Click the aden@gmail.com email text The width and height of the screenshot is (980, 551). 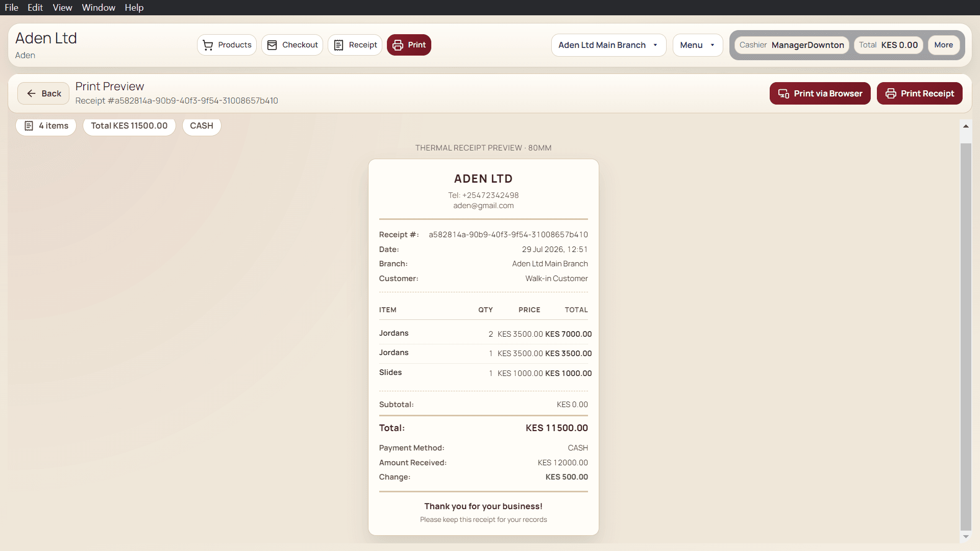483,206
